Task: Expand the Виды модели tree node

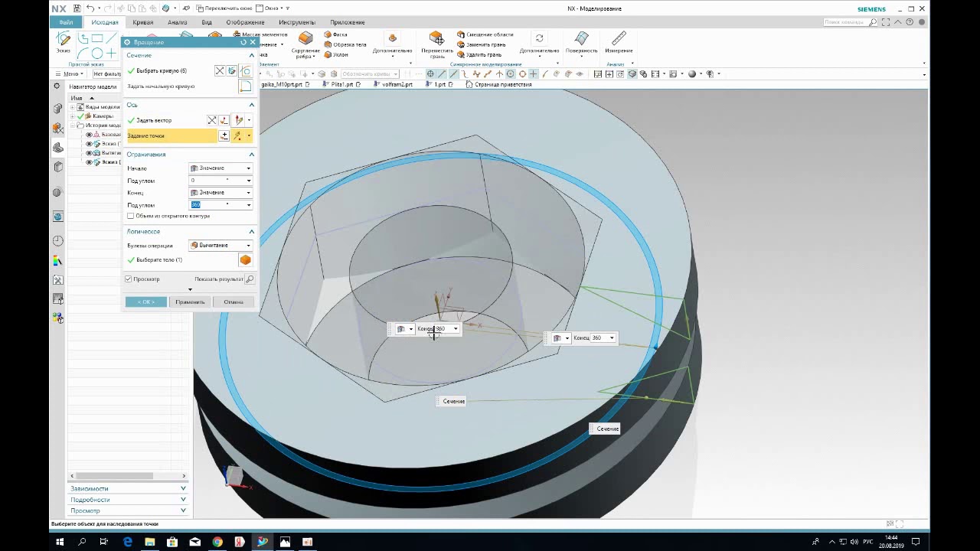Action: click(x=73, y=107)
